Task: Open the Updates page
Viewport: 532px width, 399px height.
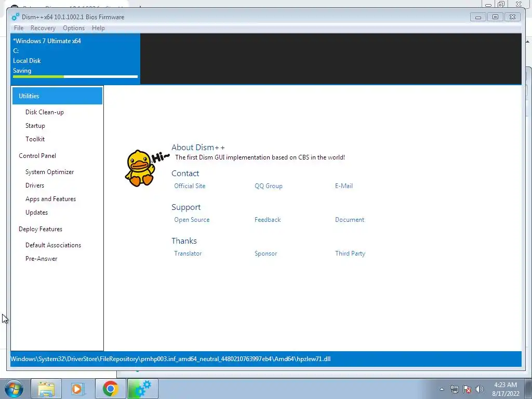Action: click(x=36, y=212)
